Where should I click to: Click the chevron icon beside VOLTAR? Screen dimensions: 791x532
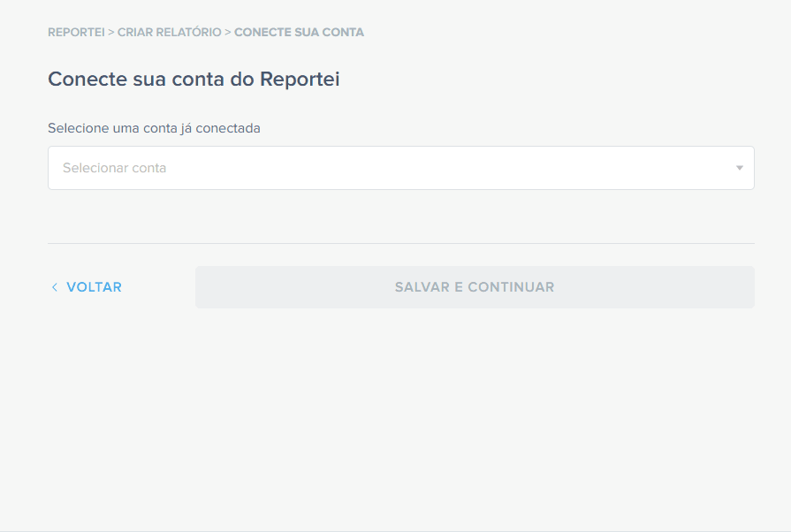(x=55, y=287)
